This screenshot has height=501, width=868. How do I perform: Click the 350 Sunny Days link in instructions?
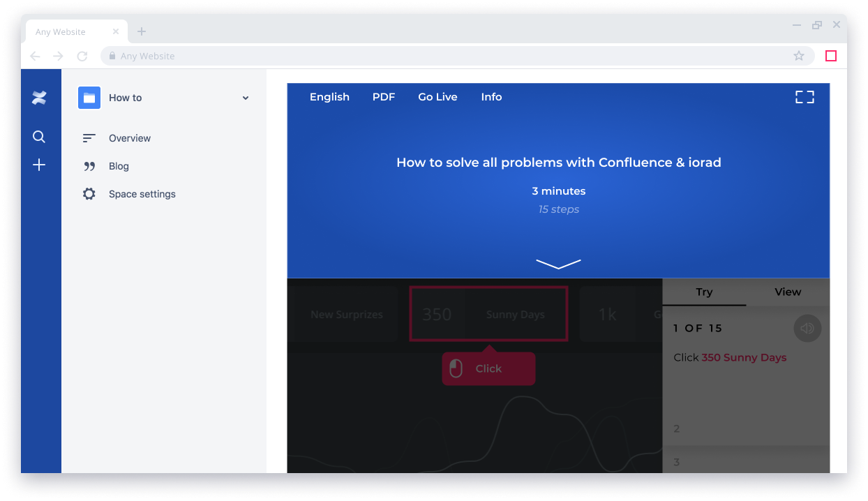(x=744, y=357)
